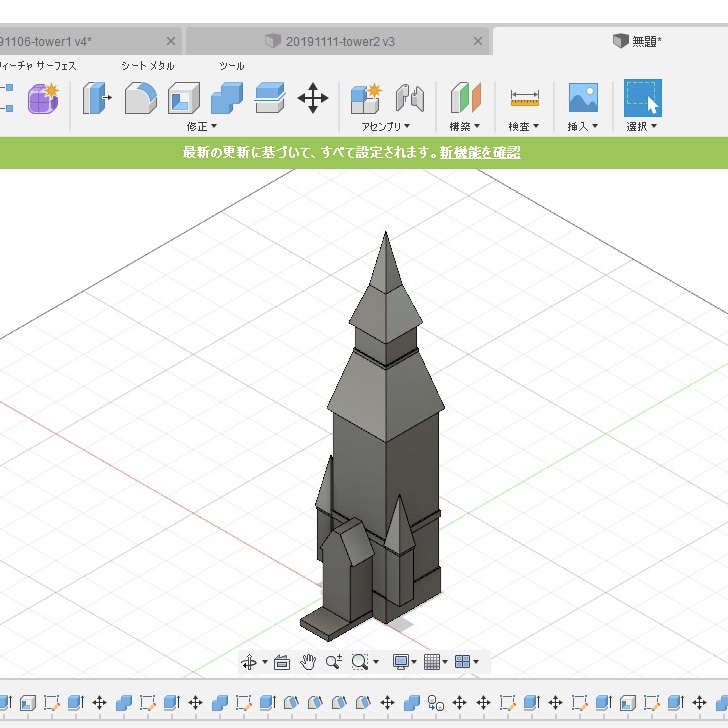Click the Combine bodies tool in ribbon
The width and height of the screenshot is (728, 728).
pyautogui.click(x=227, y=98)
